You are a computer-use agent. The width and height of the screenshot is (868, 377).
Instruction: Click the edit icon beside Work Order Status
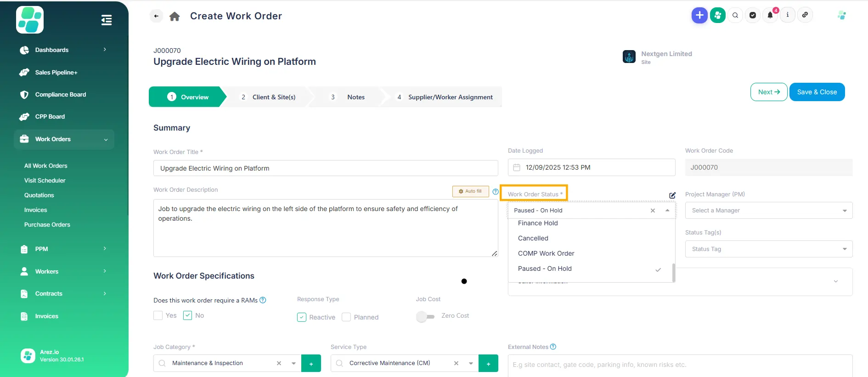click(672, 195)
